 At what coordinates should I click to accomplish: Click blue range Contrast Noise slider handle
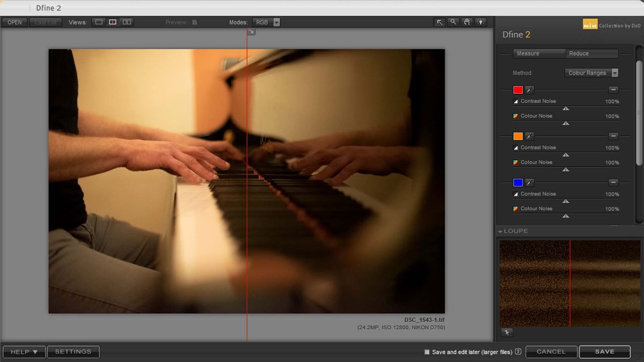[566, 202]
